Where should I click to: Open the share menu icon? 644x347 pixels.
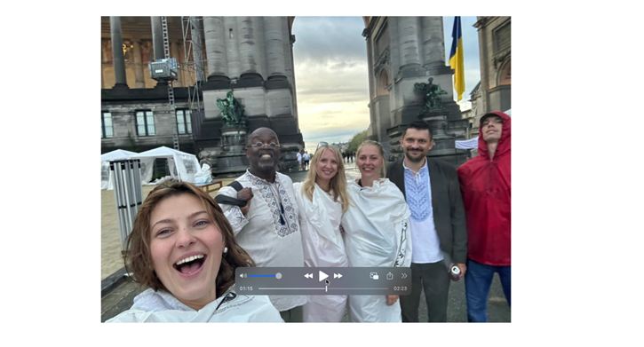pos(390,276)
